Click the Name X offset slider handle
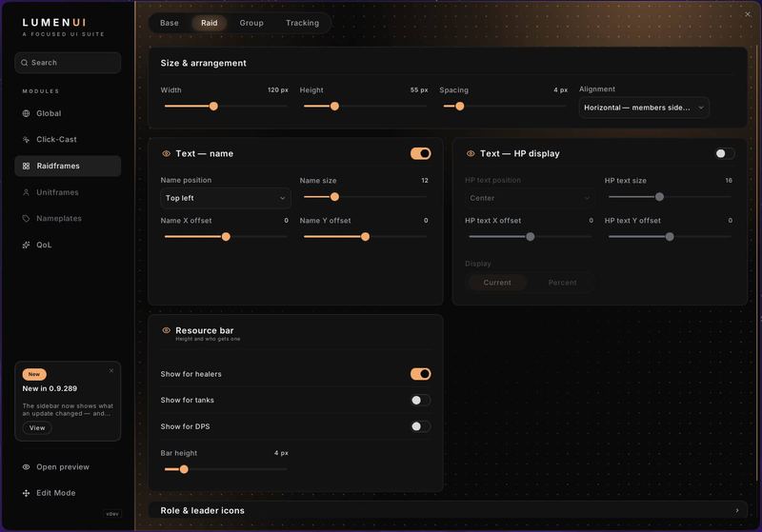This screenshot has width=762, height=532. point(226,236)
